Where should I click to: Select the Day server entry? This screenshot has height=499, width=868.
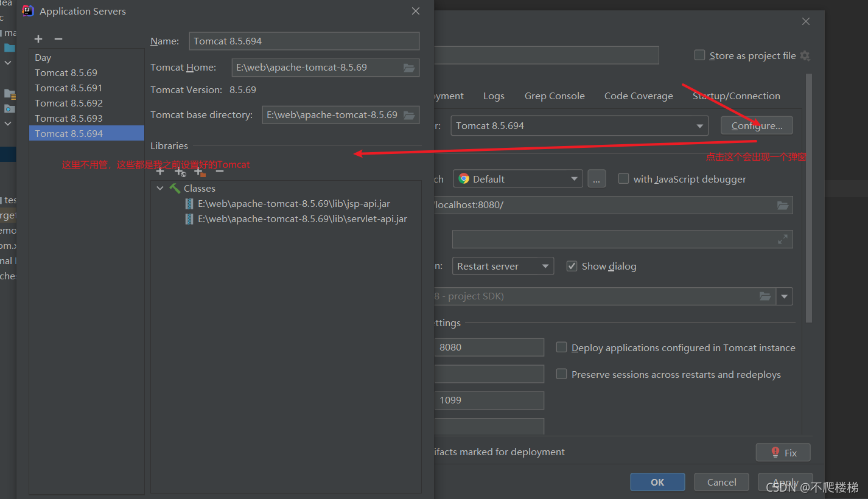(x=86, y=58)
